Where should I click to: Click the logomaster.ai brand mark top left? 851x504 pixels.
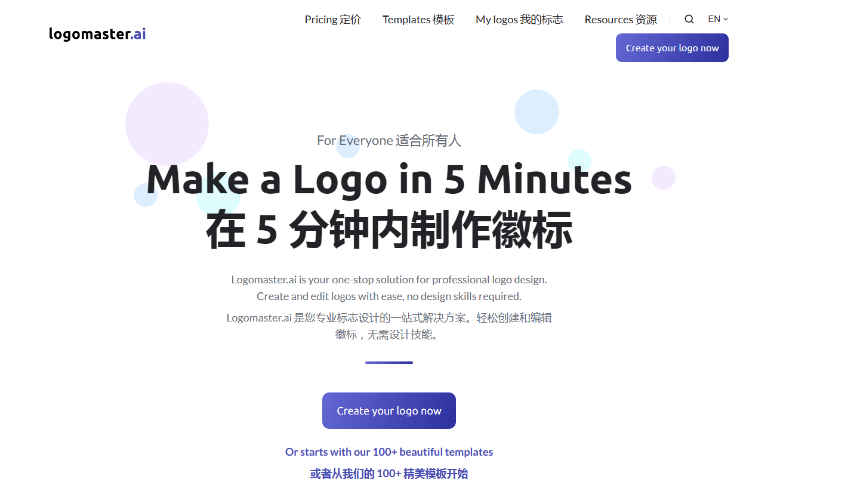coord(97,33)
